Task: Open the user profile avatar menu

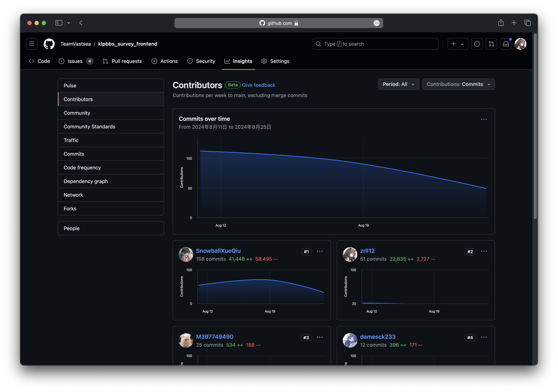Action: pyautogui.click(x=520, y=44)
